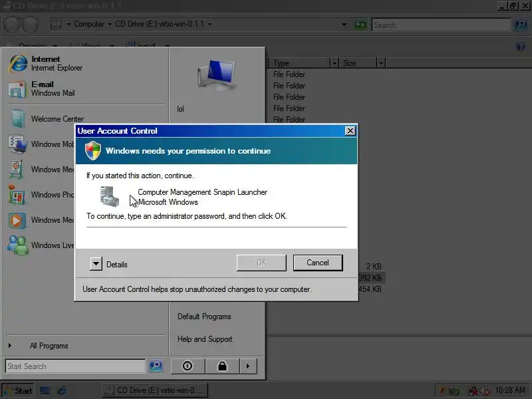
Task: Click the lock button in Start menu
Action: click(222, 366)
